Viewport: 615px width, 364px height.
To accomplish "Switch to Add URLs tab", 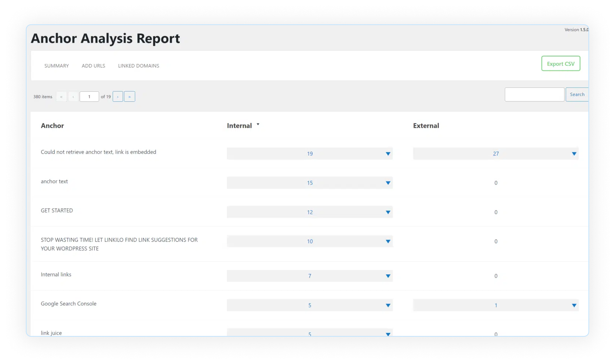I will pyautogui.click(x=93, y=66).
